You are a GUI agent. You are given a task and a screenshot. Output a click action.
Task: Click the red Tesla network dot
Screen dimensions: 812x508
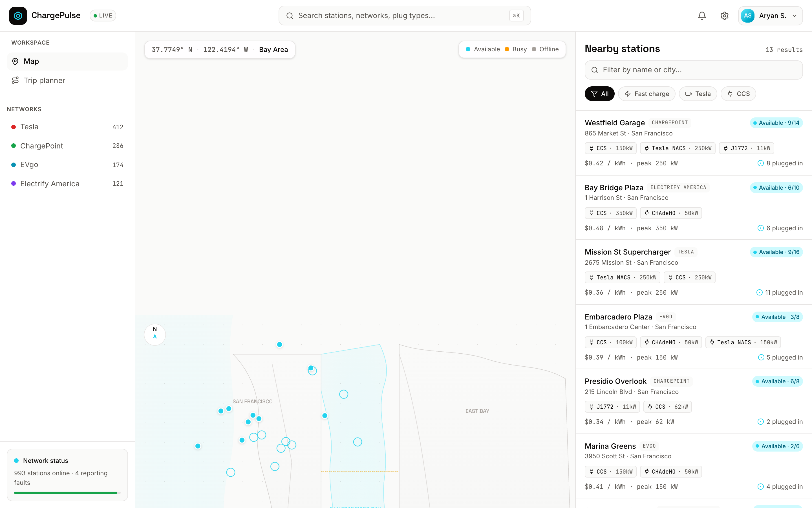14,127
